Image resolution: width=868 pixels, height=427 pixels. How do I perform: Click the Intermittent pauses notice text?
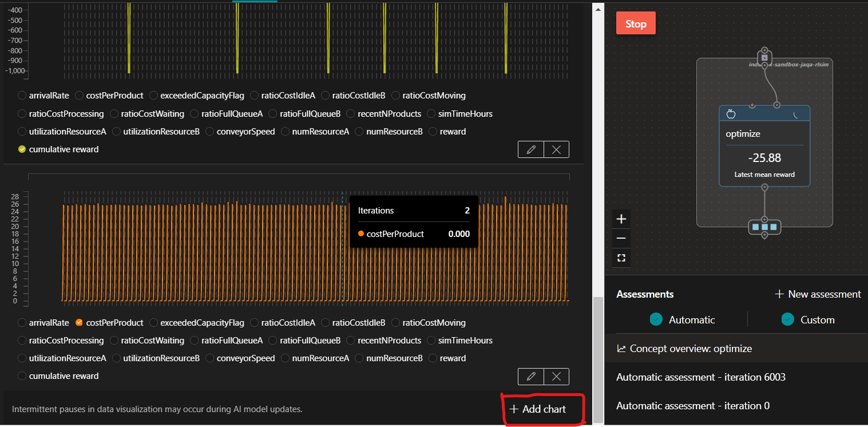[x=157, y=409]
